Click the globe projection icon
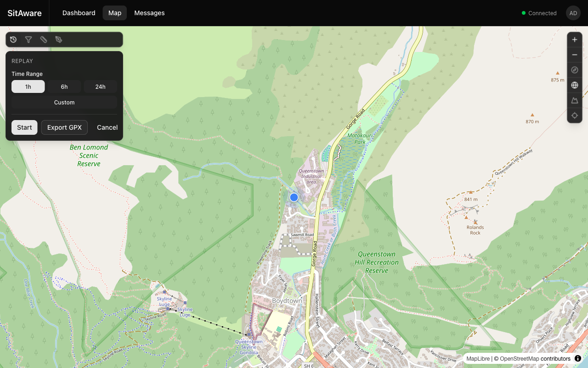Image resolution: width=588 pixels, height=368 pixels. click(x=575, y=85)
